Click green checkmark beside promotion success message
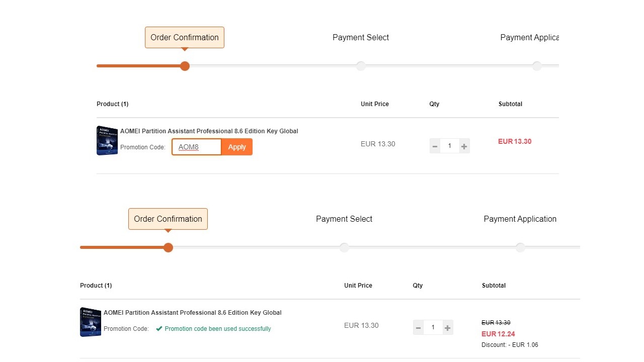Viewport: 644px width, 362px height. [x=159, y=329]
